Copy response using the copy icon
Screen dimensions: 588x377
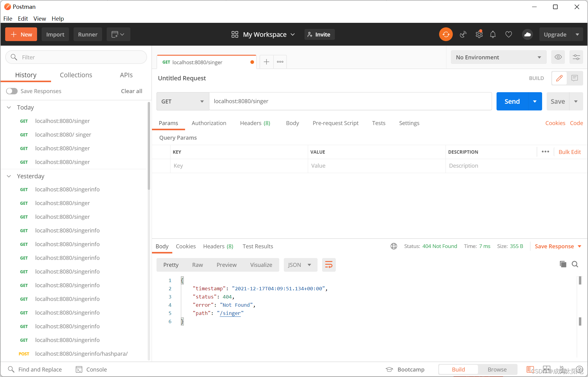point(563,264)
